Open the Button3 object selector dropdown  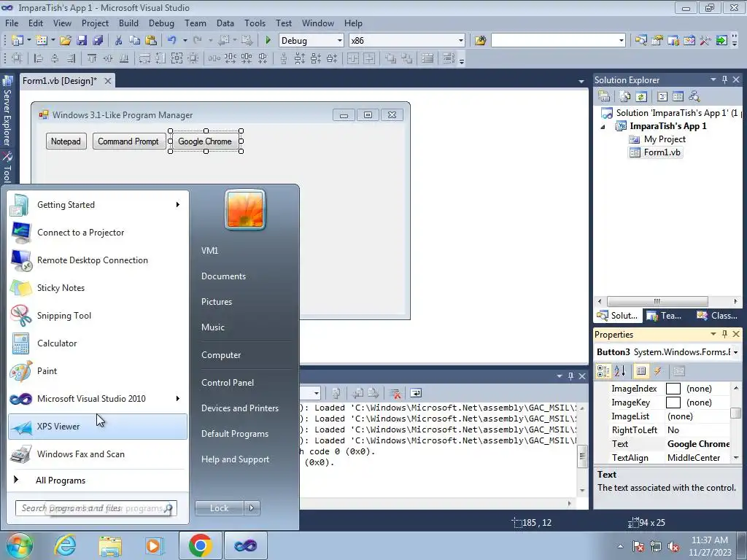[x=735, y=352]
